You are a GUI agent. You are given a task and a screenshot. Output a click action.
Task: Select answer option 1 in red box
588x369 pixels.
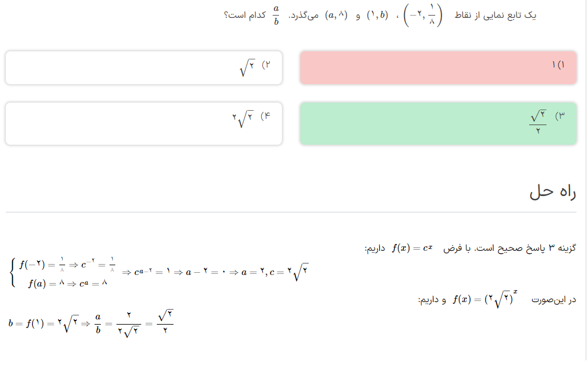pos(438,67)
